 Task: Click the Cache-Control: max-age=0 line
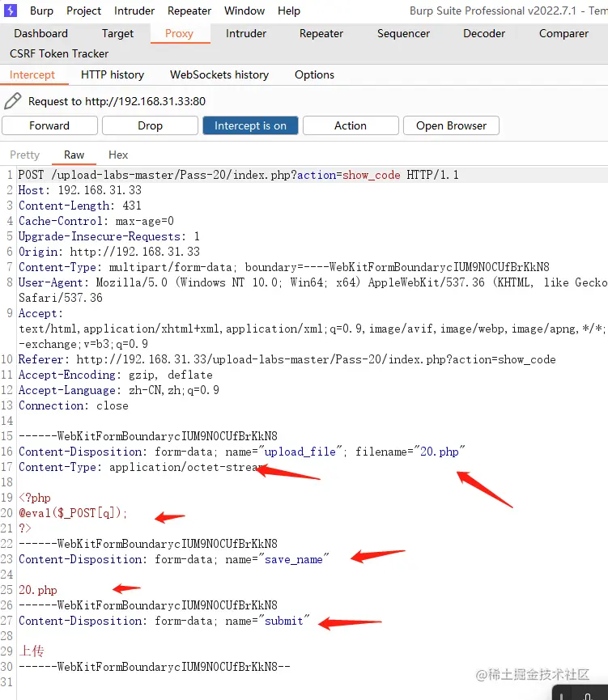pyautogui.click(x=96, y=221)
